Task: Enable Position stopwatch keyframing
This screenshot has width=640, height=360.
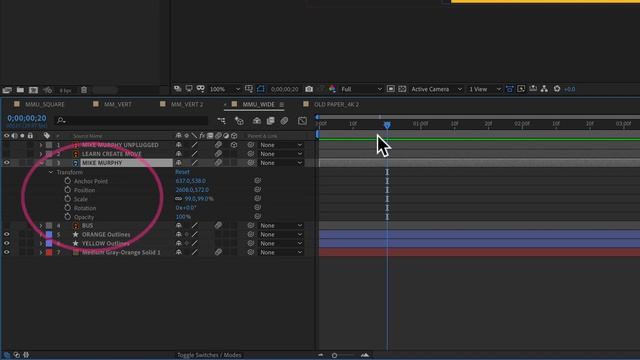Action: (68, 190)
